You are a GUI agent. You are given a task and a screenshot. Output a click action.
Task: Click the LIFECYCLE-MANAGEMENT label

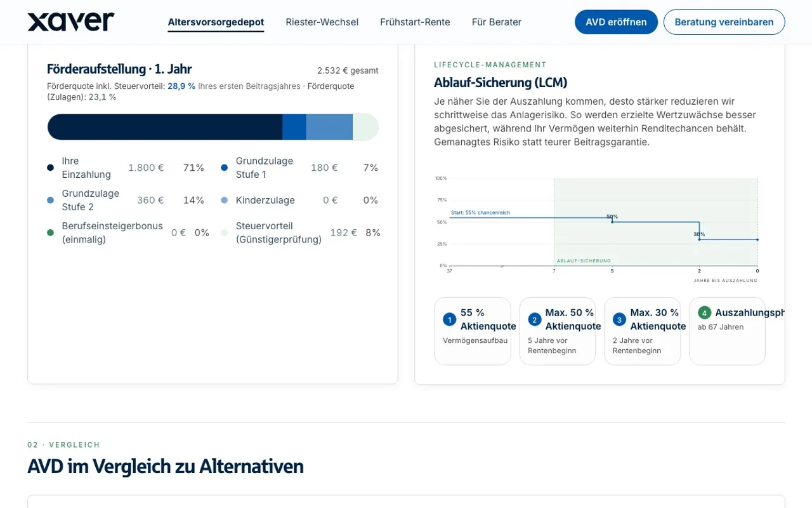[x=490, y=65]
